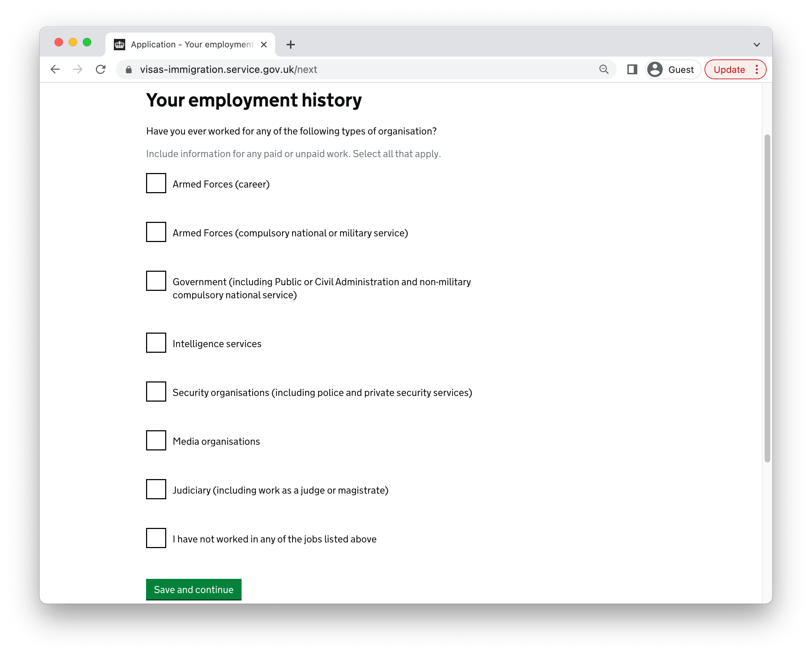
Task: Click the browser forward arrow
Action: pyautogui.click(x=78, y=70)
